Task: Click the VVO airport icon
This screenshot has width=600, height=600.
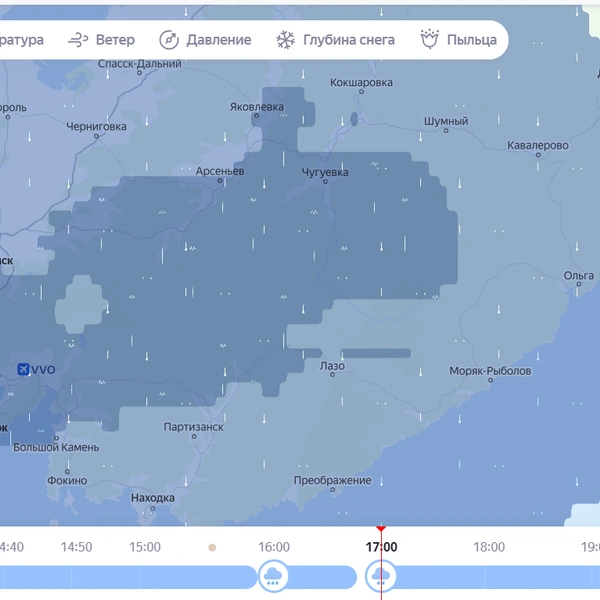Action: coord(23,369)
